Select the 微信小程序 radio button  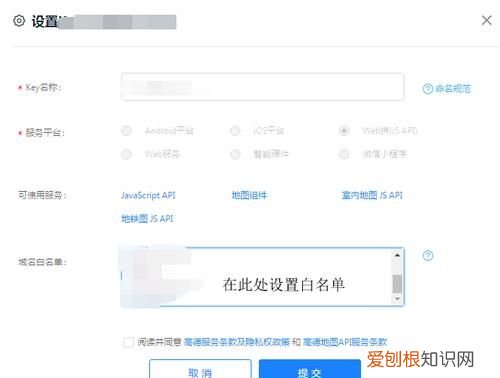pyautogui.click(x=344, y=154)
